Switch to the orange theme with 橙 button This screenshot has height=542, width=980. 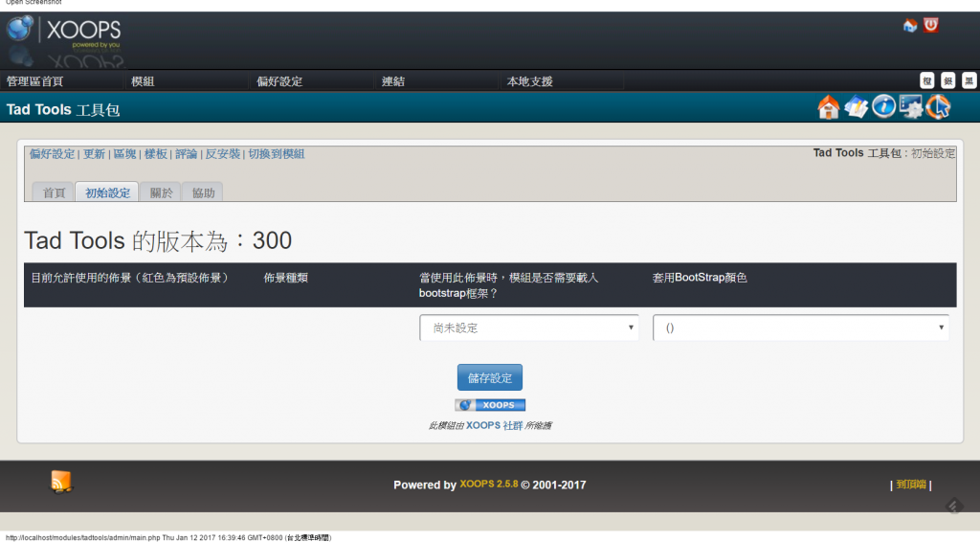tap(926, 81)
